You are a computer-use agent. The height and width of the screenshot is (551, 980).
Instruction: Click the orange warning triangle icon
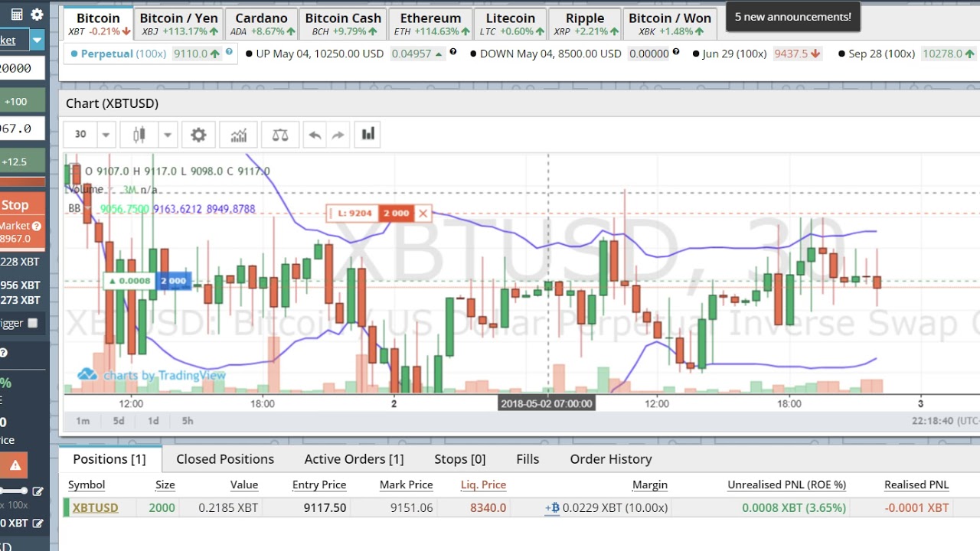pyautogui.click(x=14, y=465)
